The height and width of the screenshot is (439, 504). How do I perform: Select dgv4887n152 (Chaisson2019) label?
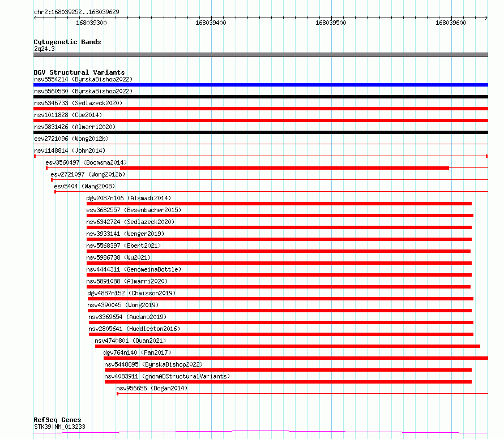131,293
